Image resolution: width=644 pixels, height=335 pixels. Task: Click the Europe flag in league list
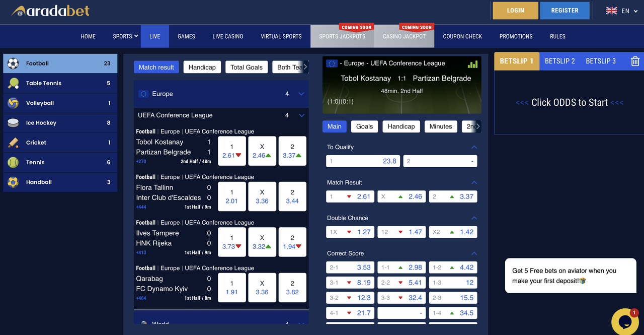[x=143, y=94]
